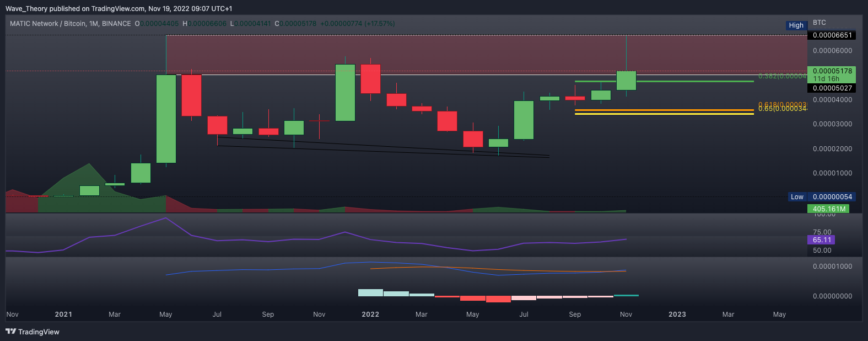Click the 2021 label on time axis

pos(63,315)
